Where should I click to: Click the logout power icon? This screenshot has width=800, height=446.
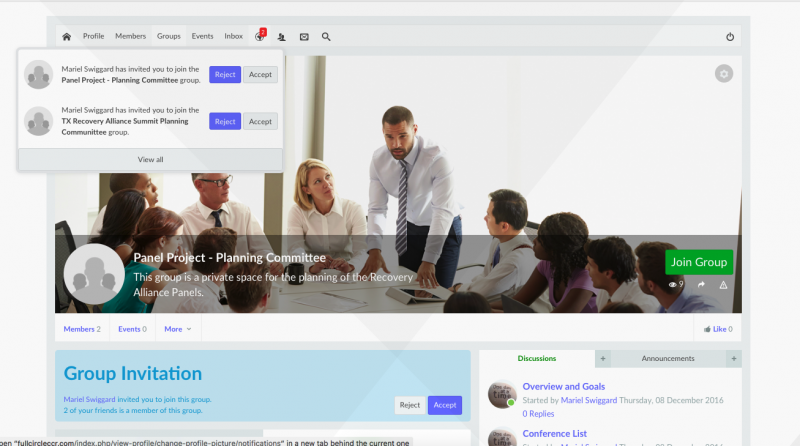(x=730, y=37)
